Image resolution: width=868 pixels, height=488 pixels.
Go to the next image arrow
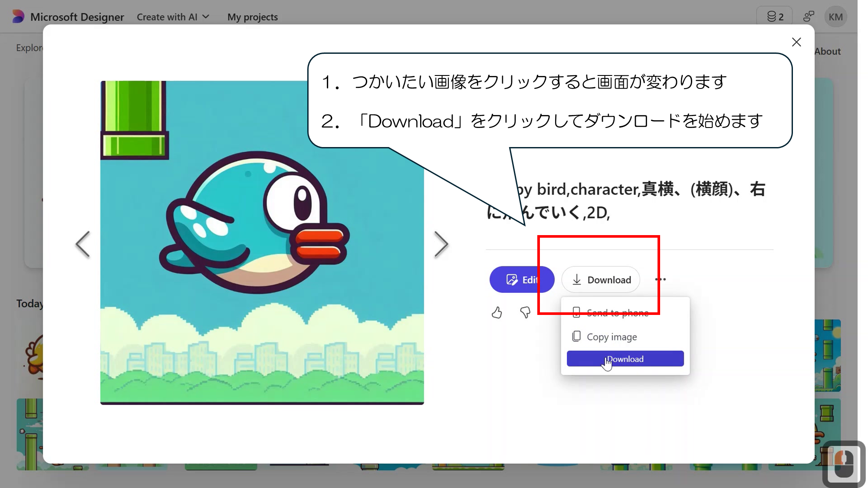[x=441, y=244]
